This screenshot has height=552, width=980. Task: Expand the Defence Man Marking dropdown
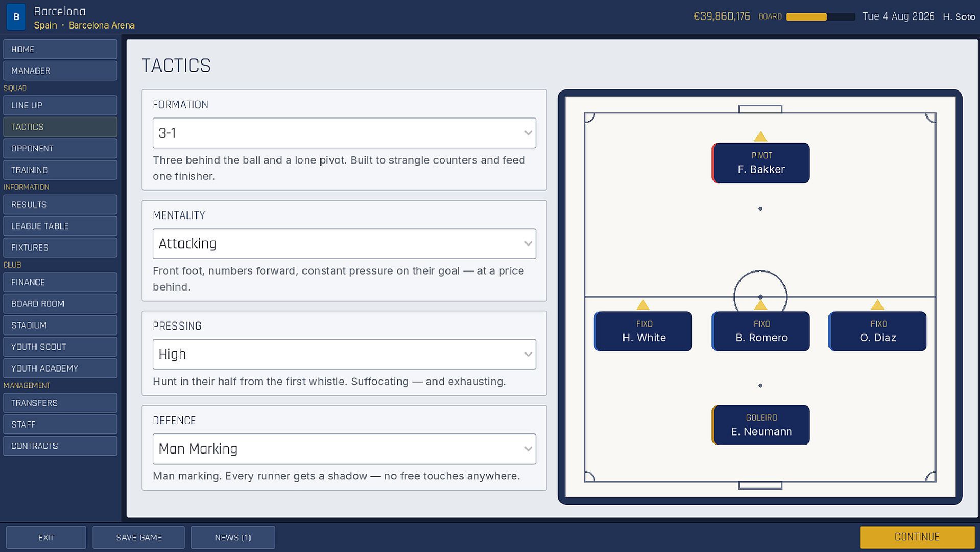(344, 449)
